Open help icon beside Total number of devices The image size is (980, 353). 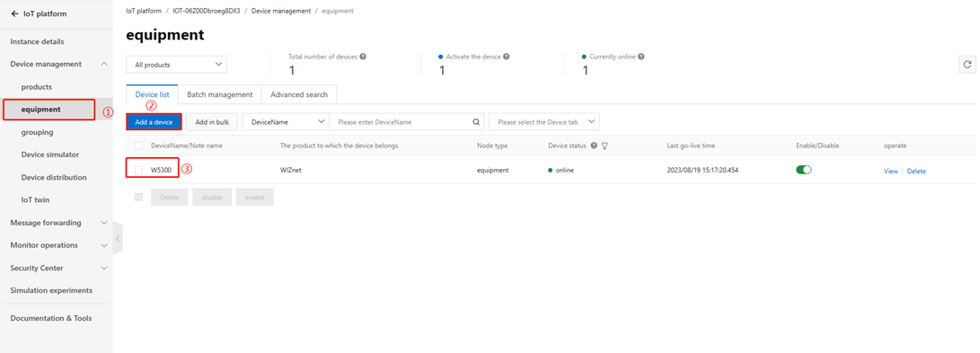(x=363, y=57)
